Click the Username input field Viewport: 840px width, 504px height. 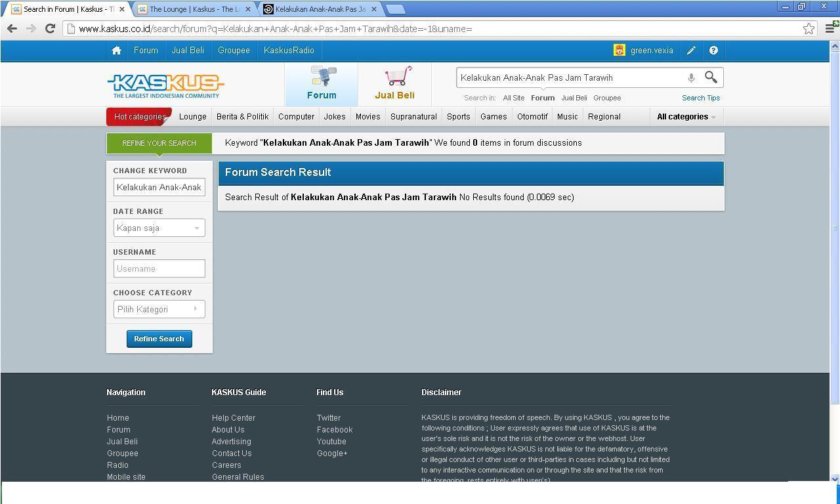pos(159,268)
